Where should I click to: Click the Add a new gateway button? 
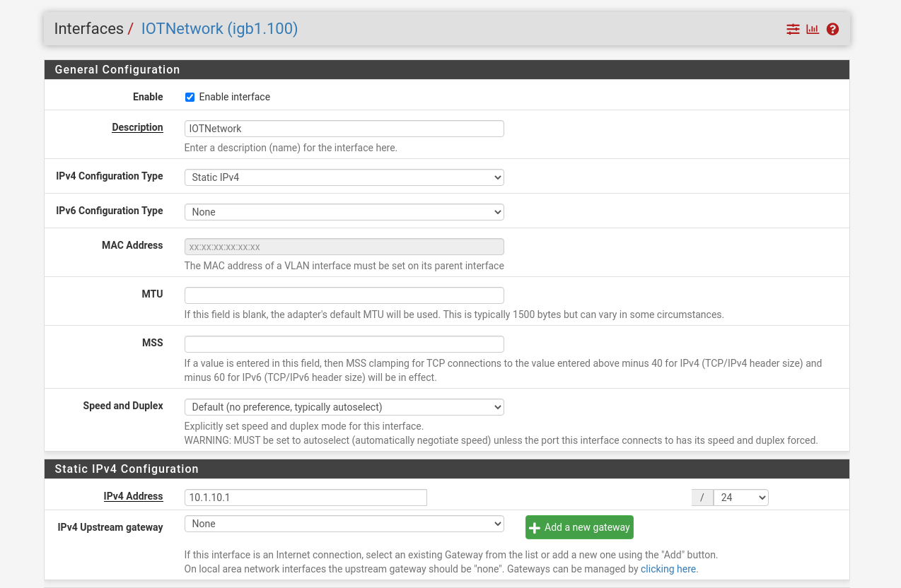(x=579, y=527)
